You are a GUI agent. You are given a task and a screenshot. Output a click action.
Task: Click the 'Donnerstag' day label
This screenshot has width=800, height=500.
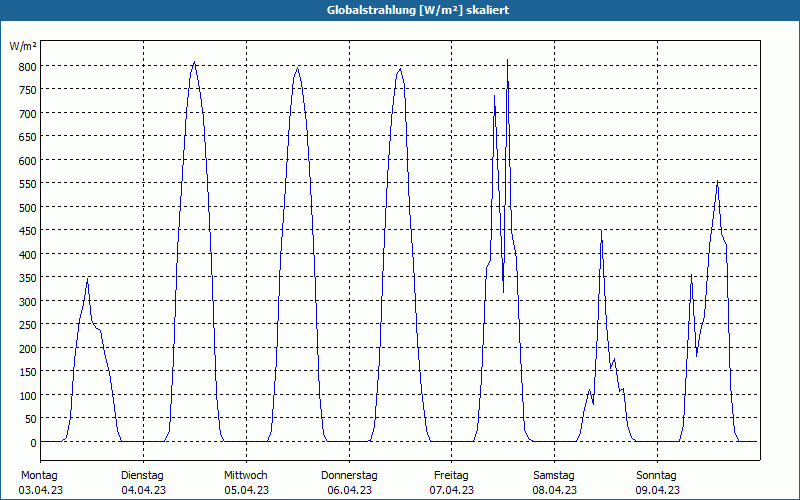(x=349, y=475)
